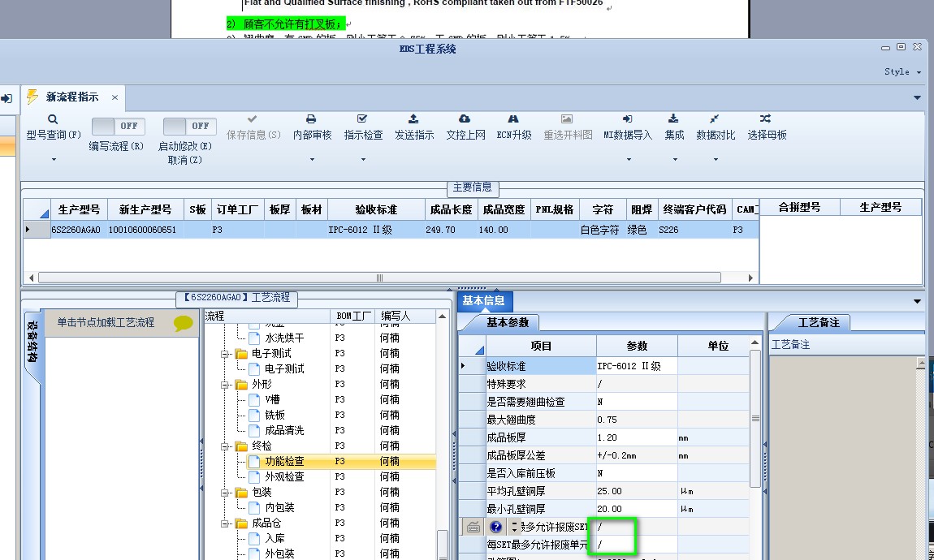This screenshot has height=560, width=934.
Task: Close the 新流程指示 tab
Action: [115, 97]
